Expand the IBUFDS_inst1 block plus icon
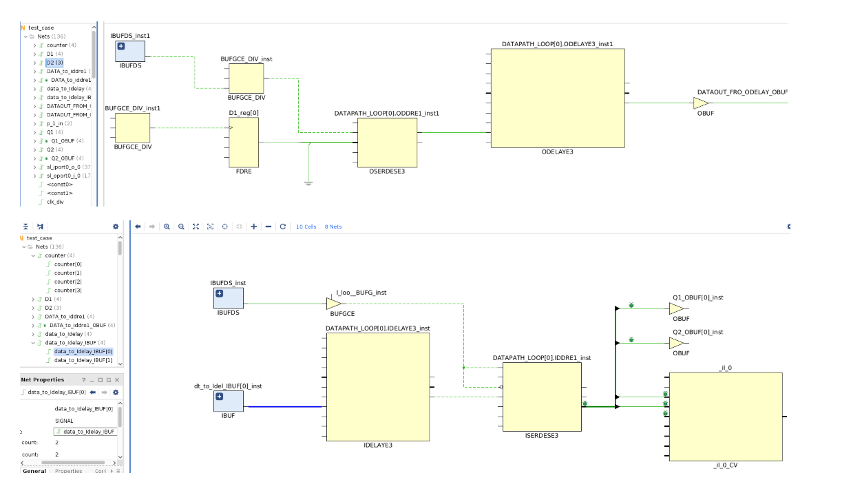 pos(121,46)
